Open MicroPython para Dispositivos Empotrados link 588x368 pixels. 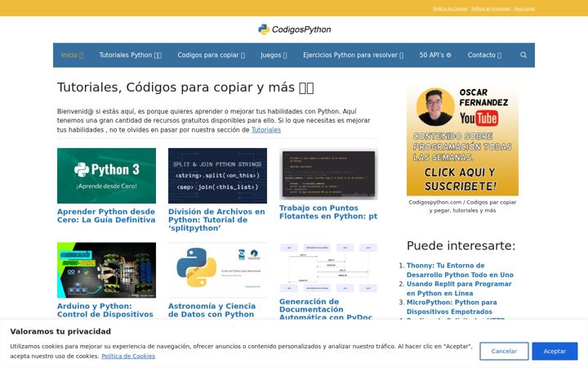coord(452,307)
